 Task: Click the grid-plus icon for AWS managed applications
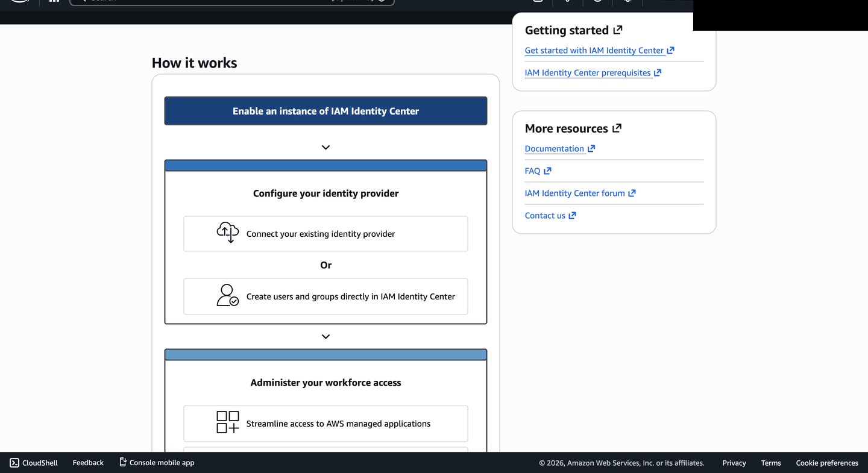click(228, 422)
